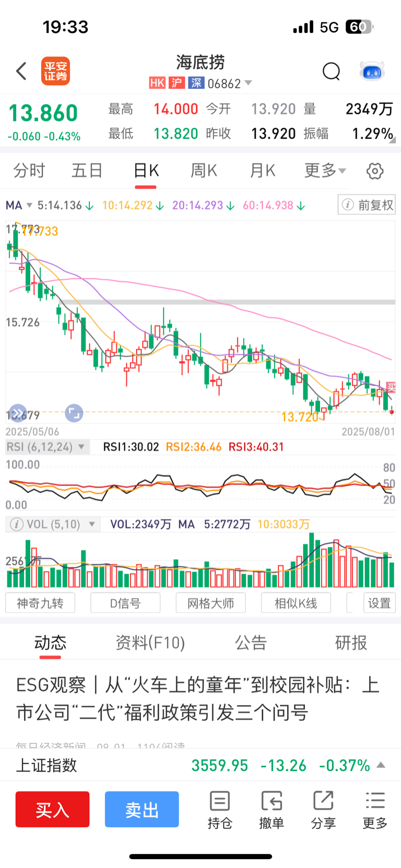This screenshot has height=868, width=401.
Task: Switch to 分时 chart tab
Action: 29,171
